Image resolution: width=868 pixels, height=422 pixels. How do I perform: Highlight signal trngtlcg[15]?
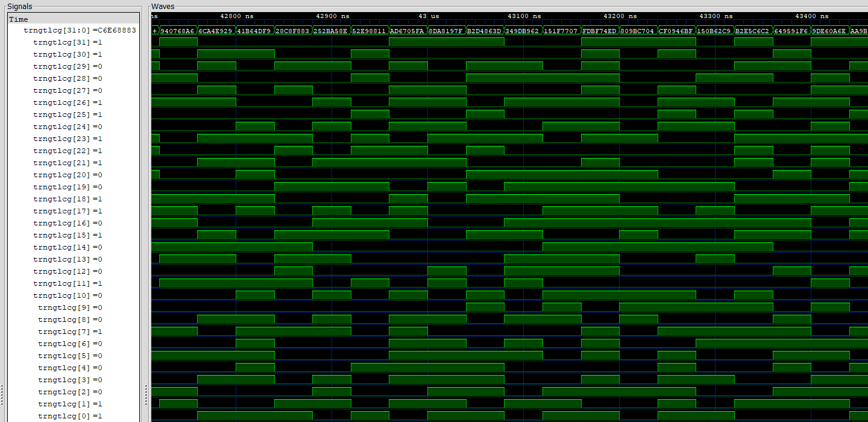pyautogui.click(x=68, y=235)
